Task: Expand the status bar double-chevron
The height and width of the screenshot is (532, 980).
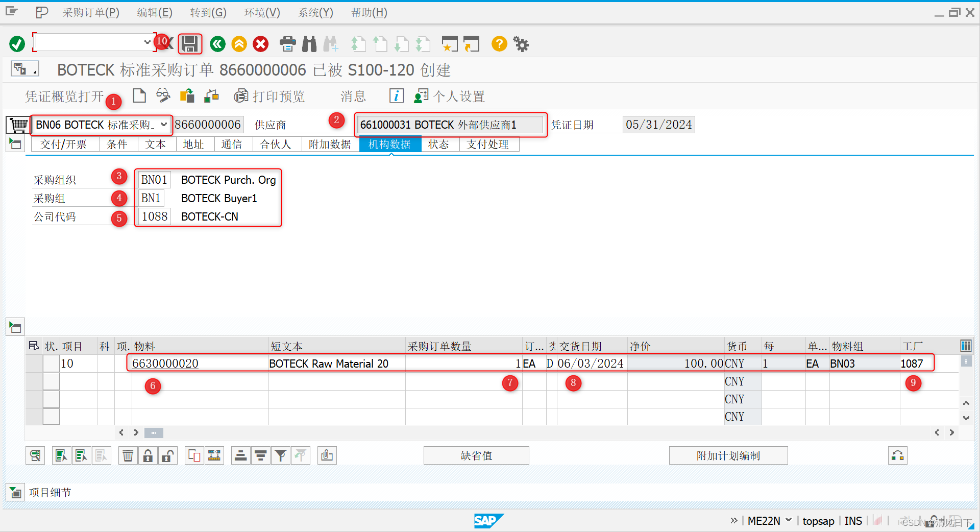Action: click(x=734, y=520)
